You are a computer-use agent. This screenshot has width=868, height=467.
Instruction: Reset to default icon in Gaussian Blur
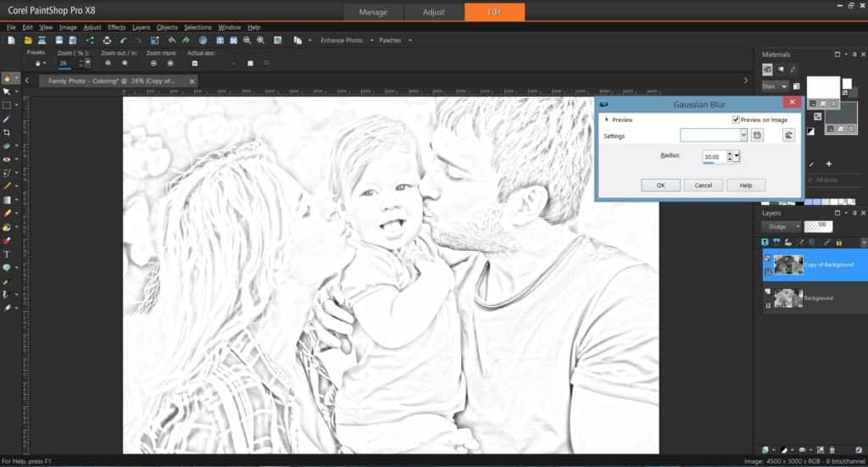click(x=788, y=135)
